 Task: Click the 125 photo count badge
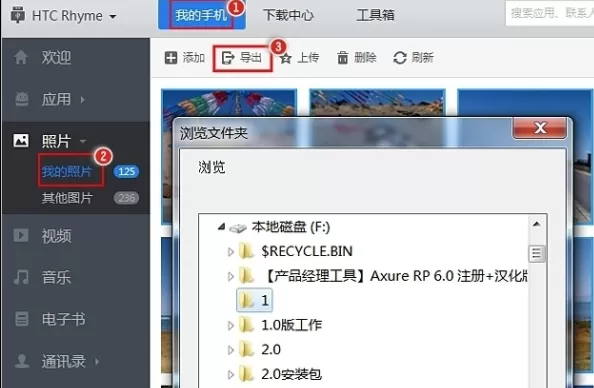tap(127, 172)
